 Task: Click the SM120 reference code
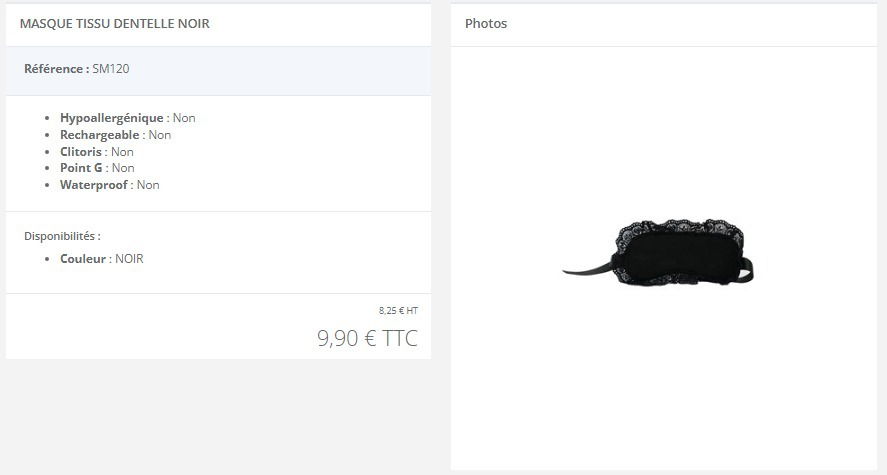click(111, 69)
